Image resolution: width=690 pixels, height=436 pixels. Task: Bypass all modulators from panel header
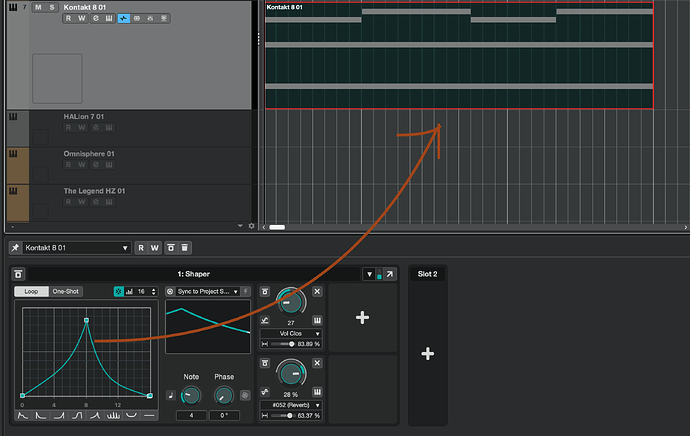[171, 248]
